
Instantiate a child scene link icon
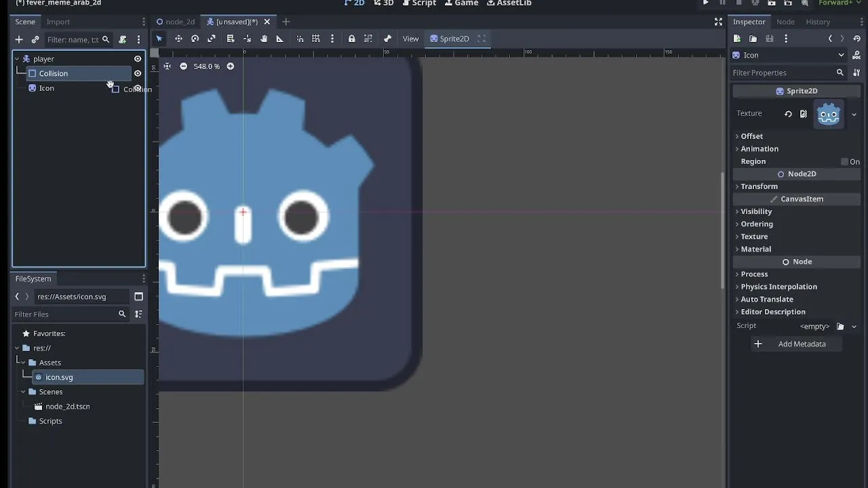pos(35,39)
